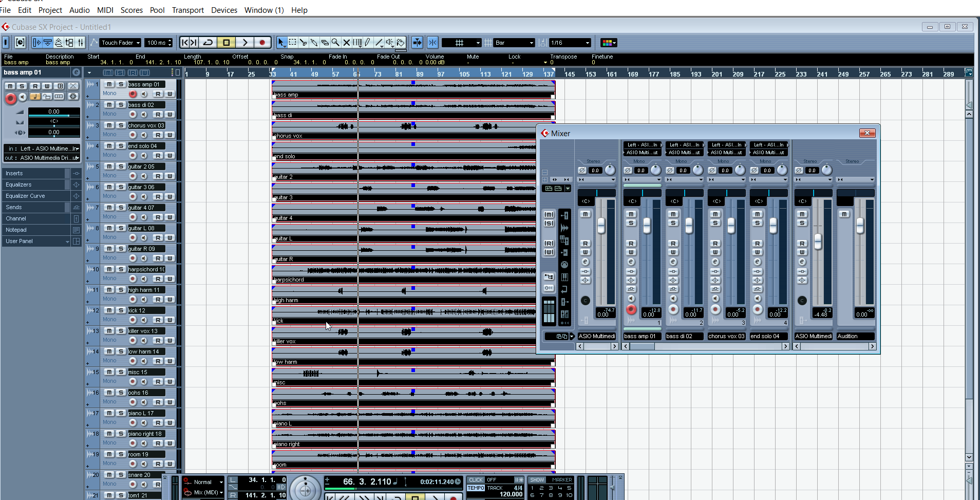
Task: Open the Devices menu
Action: click(x=224, y=10)
